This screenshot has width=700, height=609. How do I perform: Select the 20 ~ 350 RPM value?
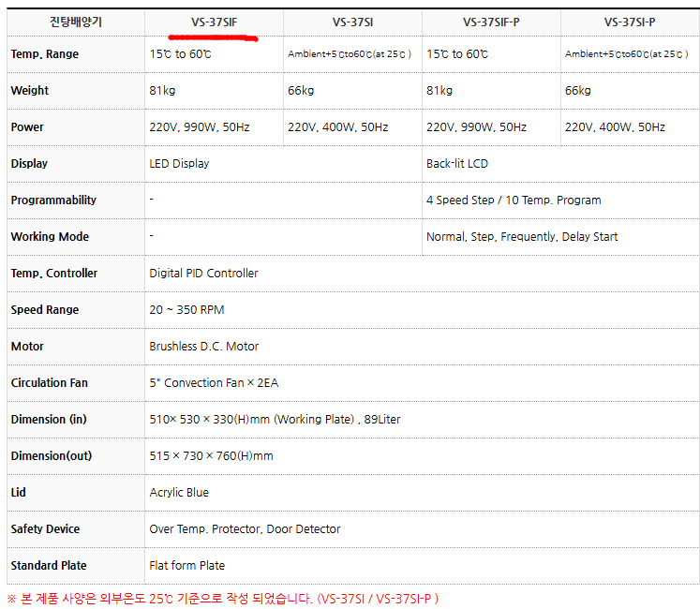[x=186, y=310]
